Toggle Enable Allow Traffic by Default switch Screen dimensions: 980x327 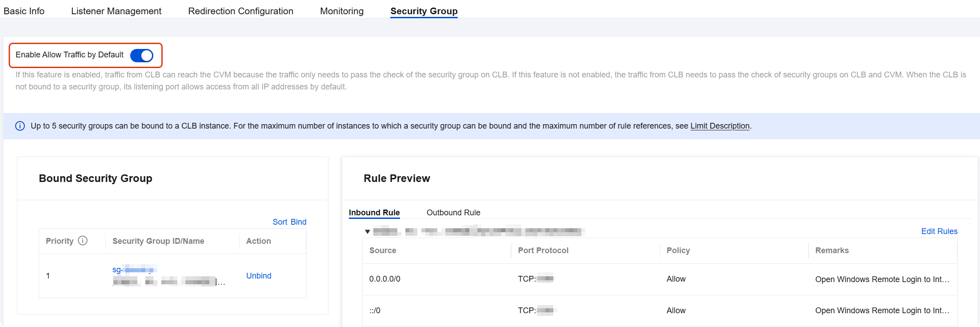coord(142,55)
